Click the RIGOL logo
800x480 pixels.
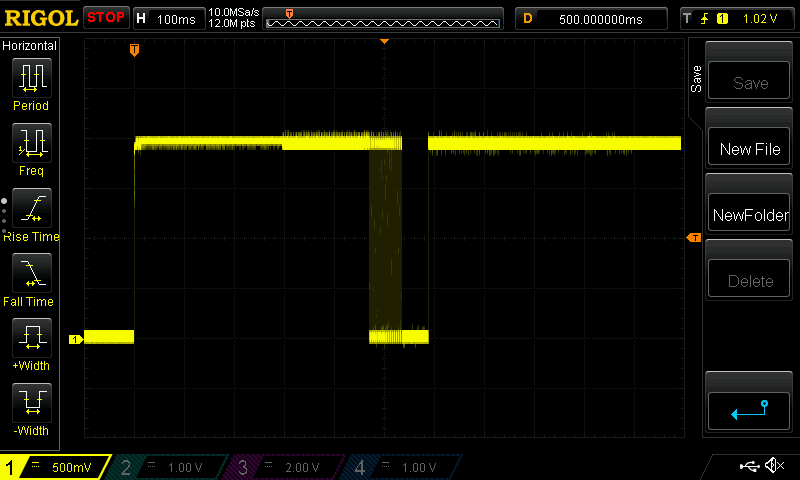point(41,18)
